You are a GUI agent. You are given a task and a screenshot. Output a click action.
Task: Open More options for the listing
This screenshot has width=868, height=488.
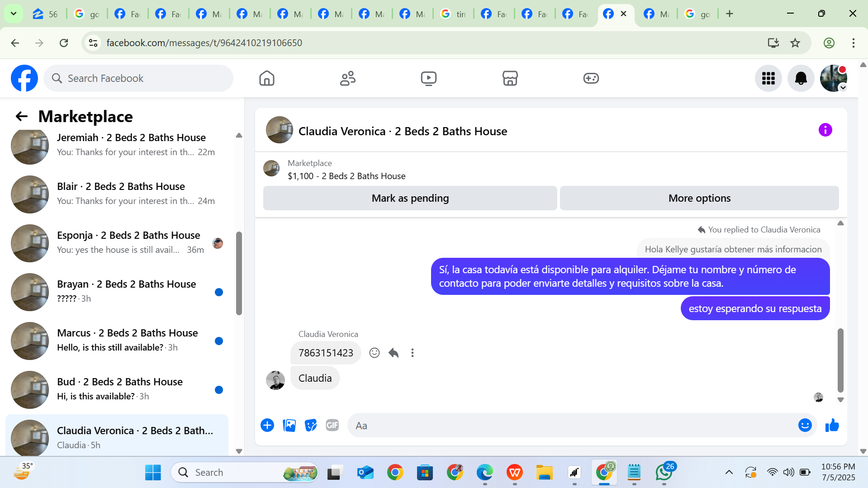pos(699,198)
